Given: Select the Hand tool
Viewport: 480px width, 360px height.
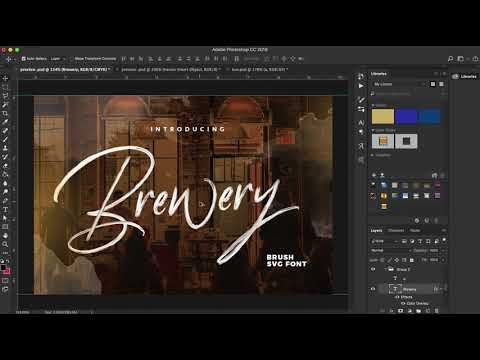Looking at the screenshot, I should coord(5,236).
